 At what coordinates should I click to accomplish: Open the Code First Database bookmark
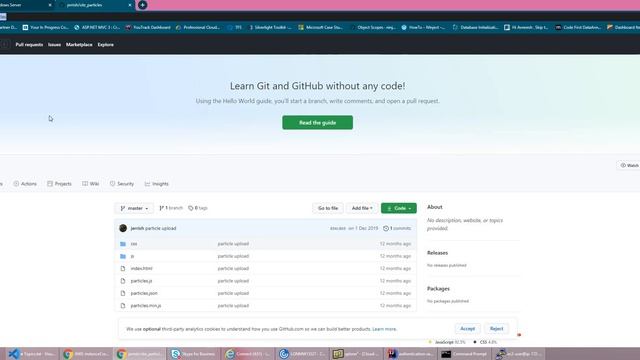(x=578, y=27)
